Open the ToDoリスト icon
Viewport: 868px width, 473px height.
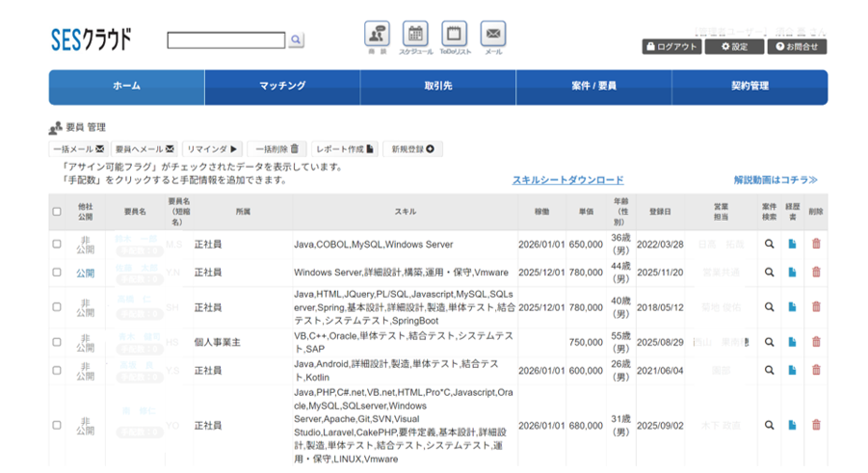click(x=454, y=34)
